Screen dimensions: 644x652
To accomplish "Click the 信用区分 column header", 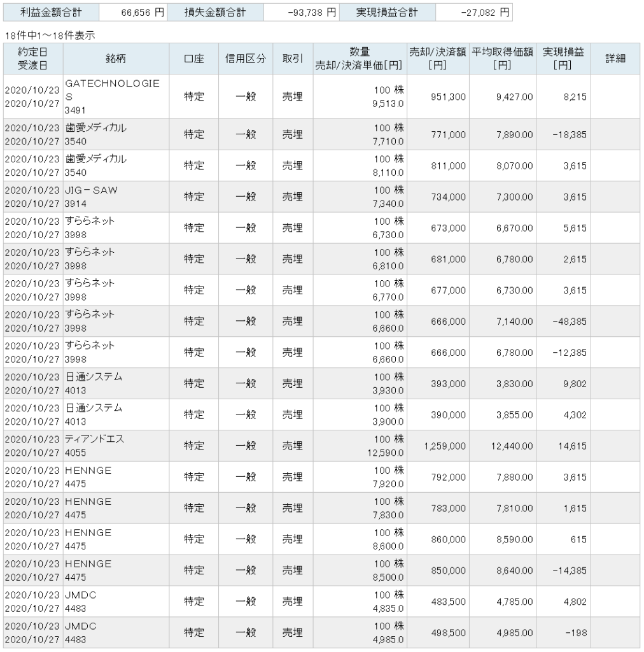I will 246,59.
